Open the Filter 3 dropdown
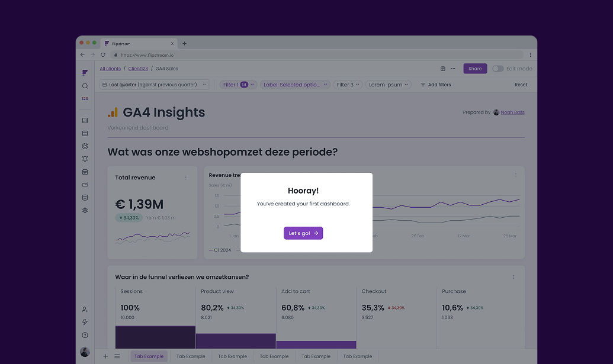This screenshot has height=364, width=613. (348, 85)
